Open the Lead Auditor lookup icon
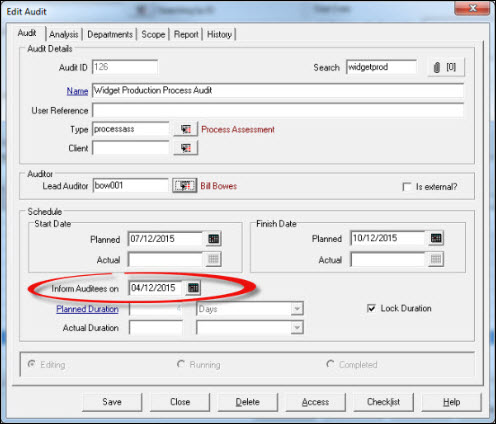The width and height of the screenshot is (496, 424). tap(184, 186)
